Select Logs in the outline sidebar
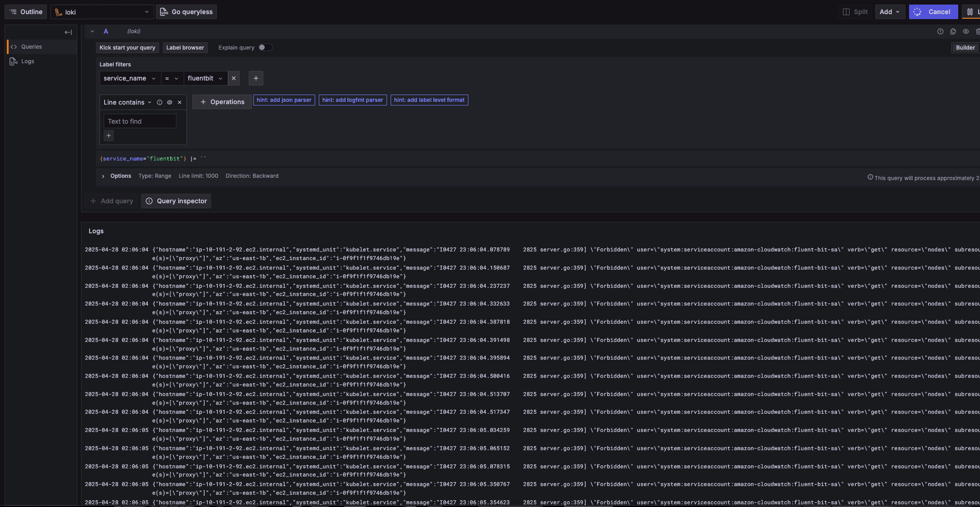Screen dimensions: 980x507 [42, 61]
